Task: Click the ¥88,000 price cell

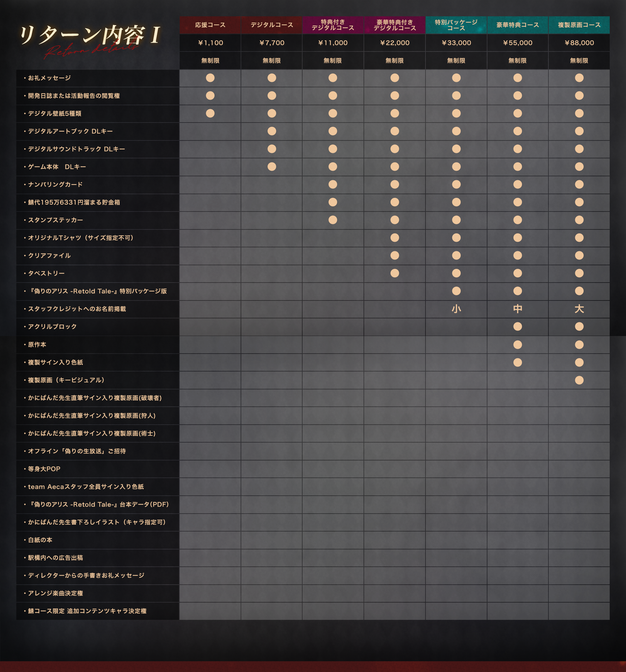Action: pos(579,43)
